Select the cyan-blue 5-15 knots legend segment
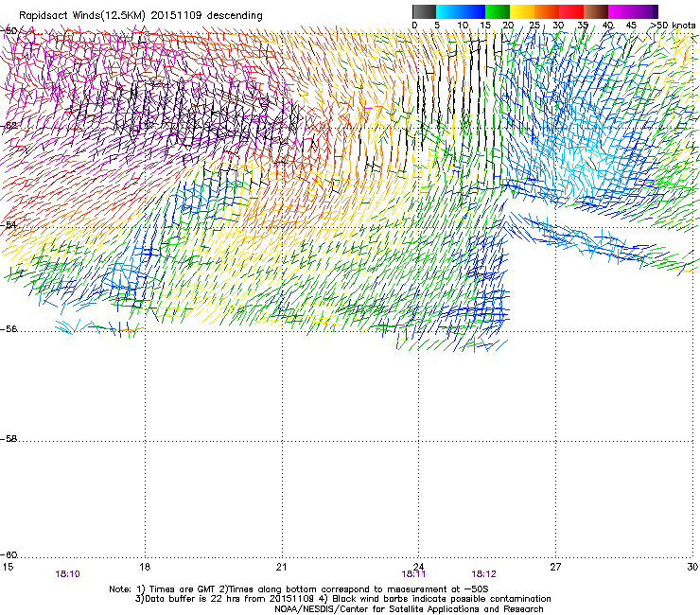 [x=461, y=11]
